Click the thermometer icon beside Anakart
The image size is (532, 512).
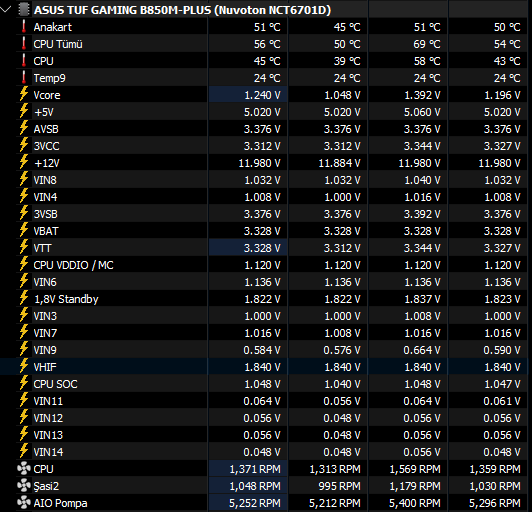click(x=24, y=26)
